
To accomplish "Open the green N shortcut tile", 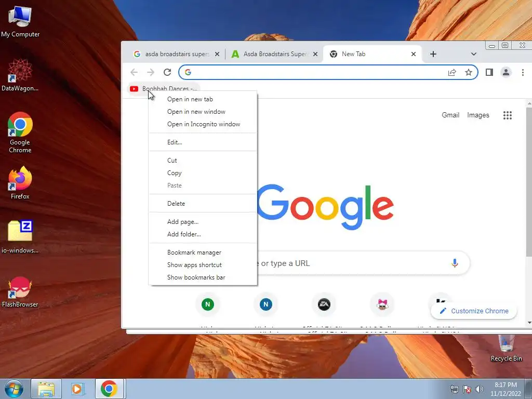I will click(x=208, y=304).
